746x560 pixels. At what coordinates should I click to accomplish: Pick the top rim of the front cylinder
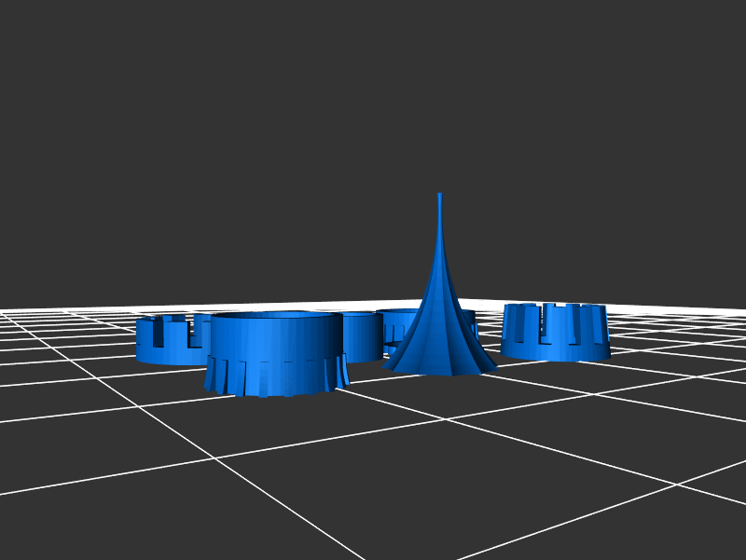(272, 315)
